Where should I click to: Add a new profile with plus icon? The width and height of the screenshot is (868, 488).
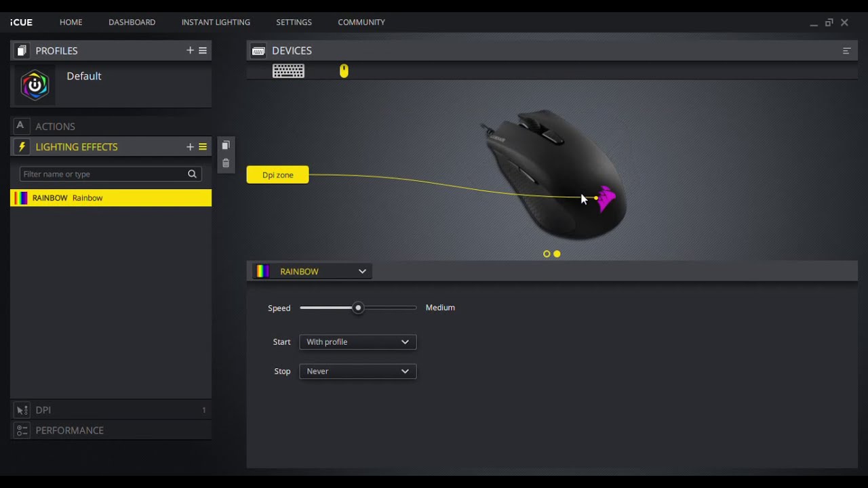pyautogui.click(x=190, y=50)
